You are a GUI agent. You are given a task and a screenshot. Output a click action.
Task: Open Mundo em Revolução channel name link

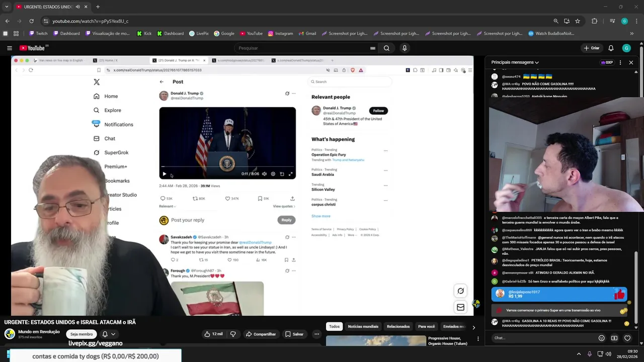(39, 332)
